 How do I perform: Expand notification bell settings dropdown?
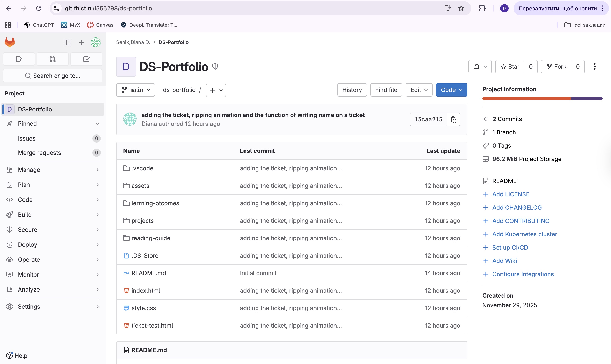[480, 67]
